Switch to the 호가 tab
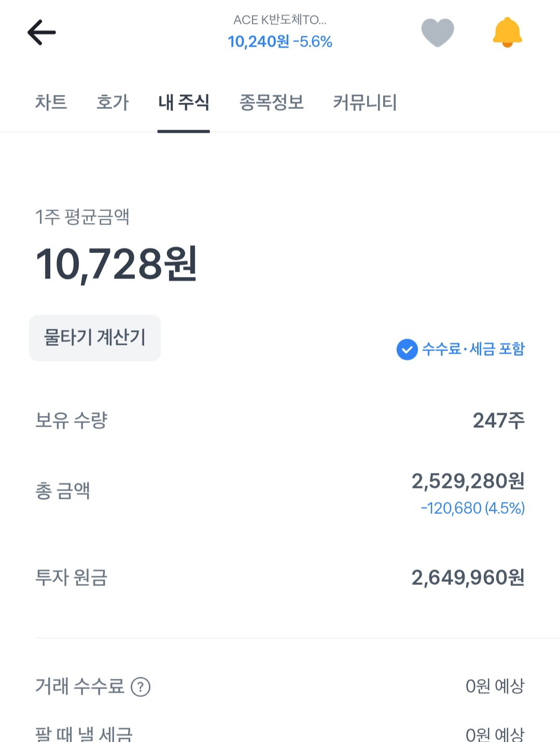The height and width of the screenshot is (742, 560). tap(113, 102)
